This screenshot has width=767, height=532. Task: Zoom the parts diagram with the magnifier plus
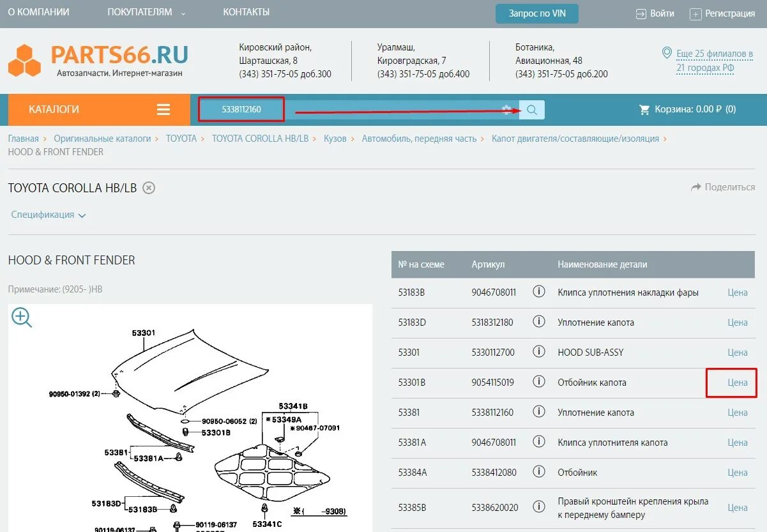pyautogui.click(x=22, y=317)
